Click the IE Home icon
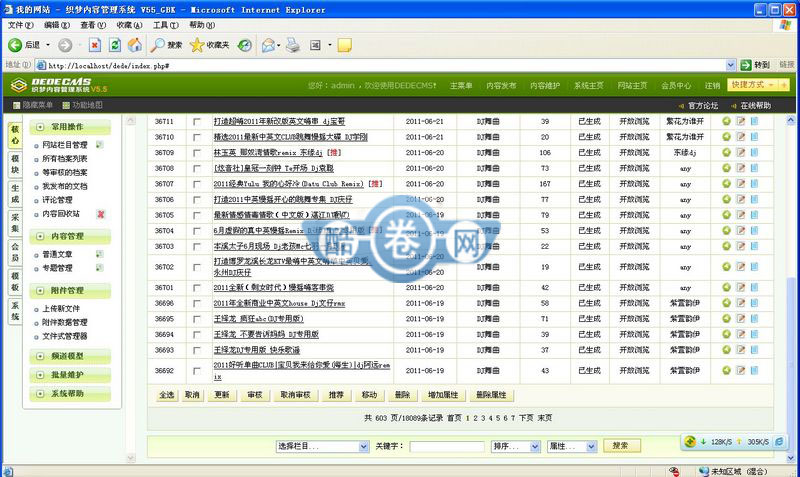800x477 pixels. [x=135, y=45]
